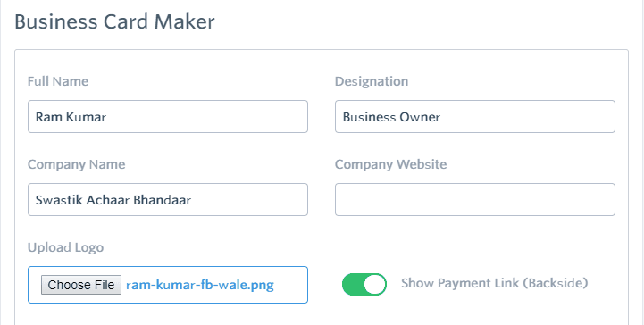Click the Business Card Maker heading
This screenshot has width=644, height=325.
pyautogui.click(x=114, y=21)
